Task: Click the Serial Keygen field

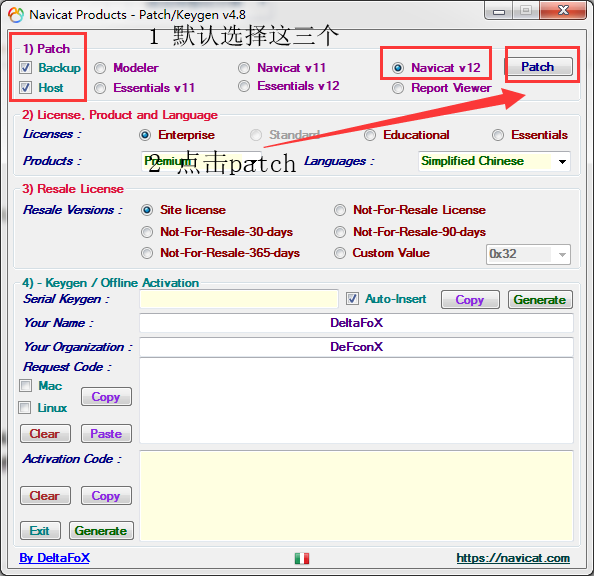Action: (239, 299)
